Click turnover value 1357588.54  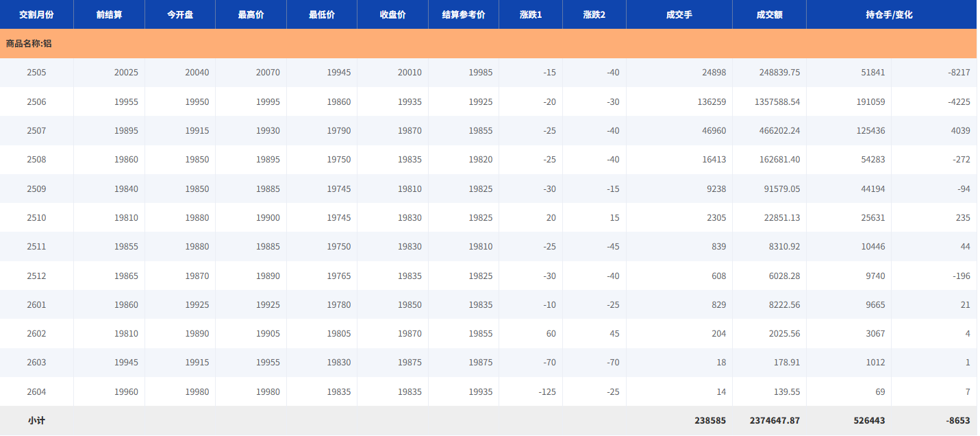770,102
